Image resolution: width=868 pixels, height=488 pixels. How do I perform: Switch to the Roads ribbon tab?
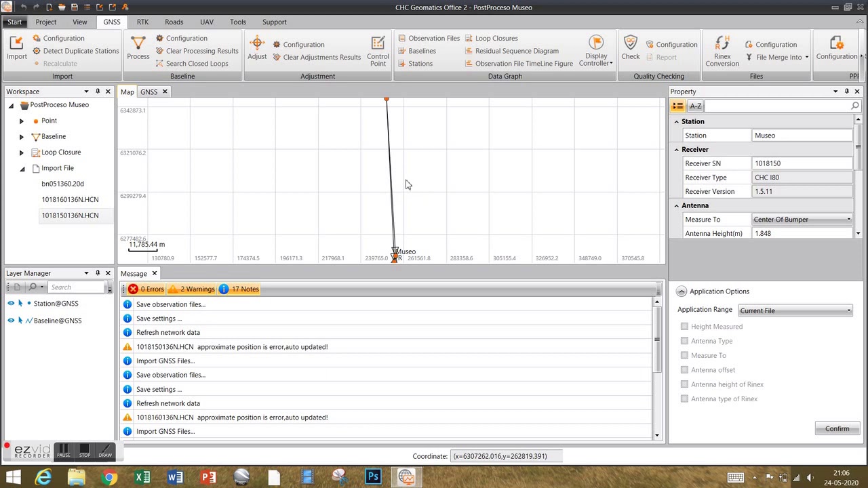174,22
